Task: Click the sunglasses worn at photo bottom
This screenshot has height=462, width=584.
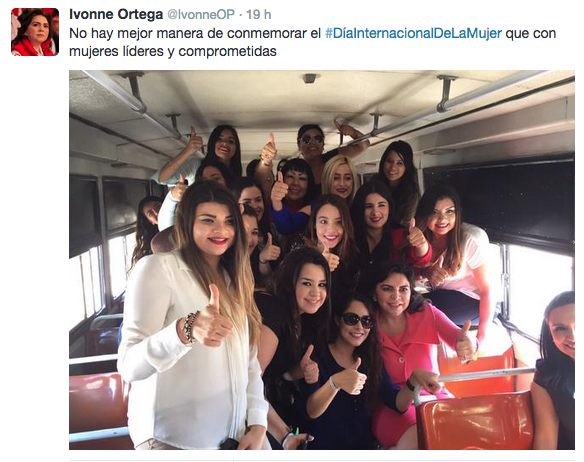Action: coord(358,320)
